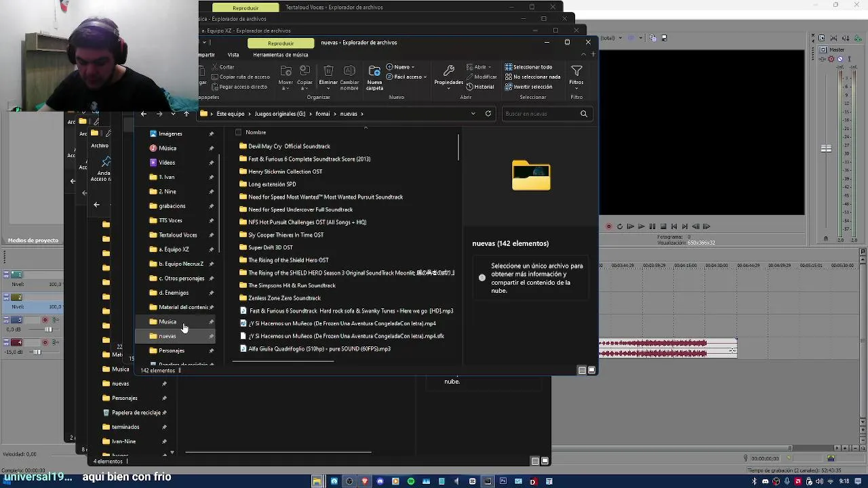The height and width of the screenshot is (488, 868).
Task: Switch to large icons view button
Action: [x=592, y=370]
